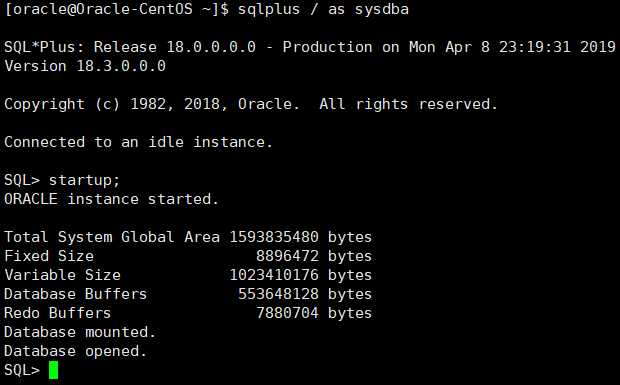Click the 'SQL*Plus: Release 18.0.0.0.0' text
This screenshot has width=620, height=385.
pos(130,47)
